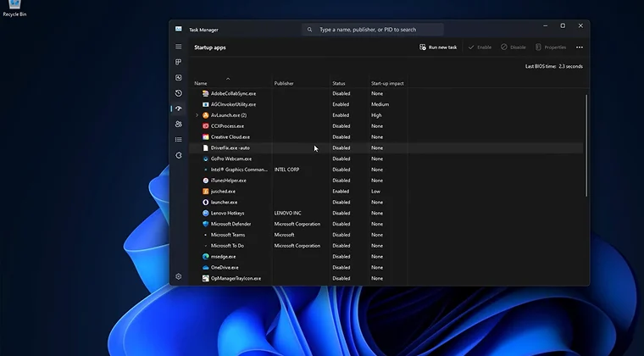This screenshot has height=356, width=644.
Task: Open the Processes page icon in sidebar
Action: click(178, 62)
